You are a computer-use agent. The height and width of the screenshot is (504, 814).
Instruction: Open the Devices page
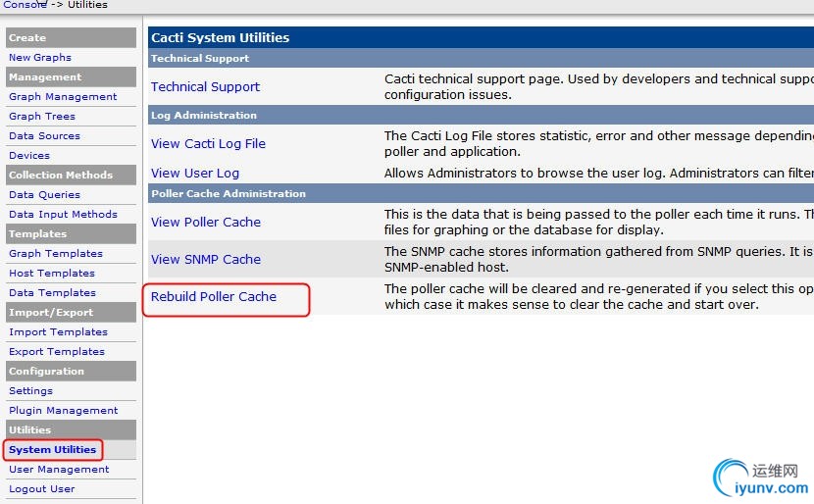29,156
